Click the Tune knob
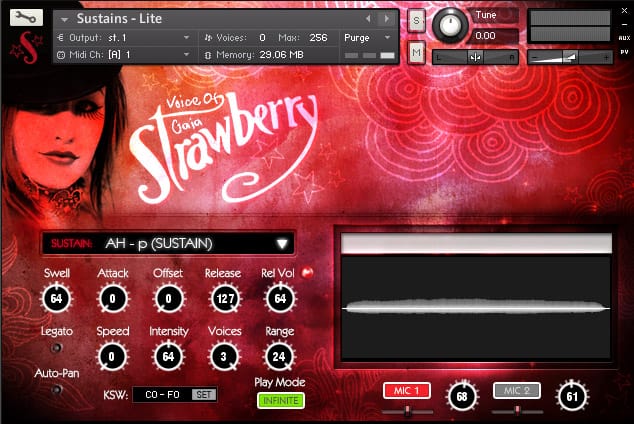Viewport: 634px width, 424px height. click(449, 25)
